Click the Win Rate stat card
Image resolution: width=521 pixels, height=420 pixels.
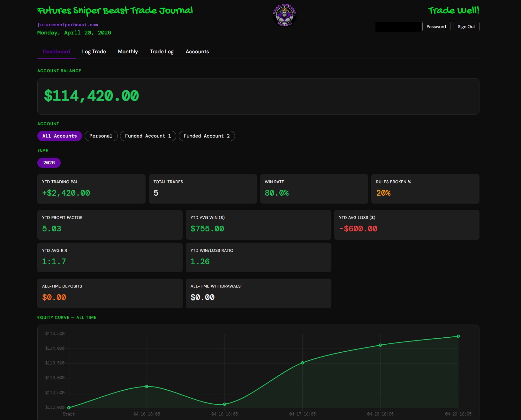(x=314, y=189)
